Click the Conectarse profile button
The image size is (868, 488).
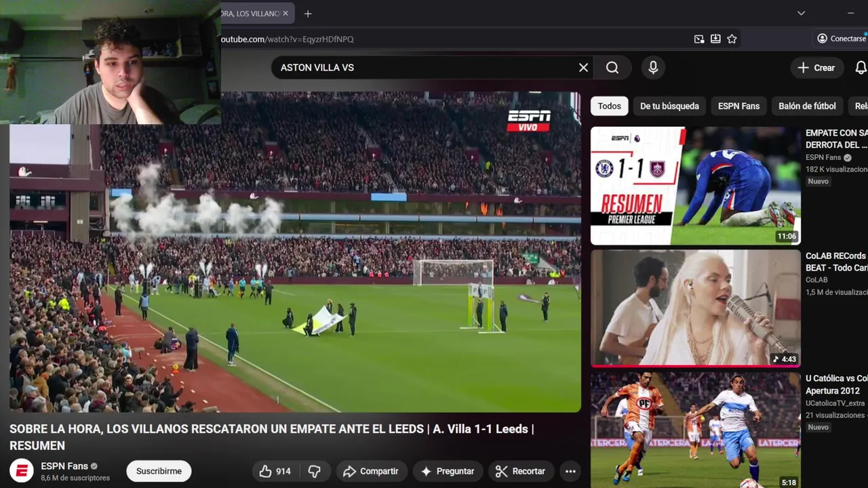click(x=842, y=39)
